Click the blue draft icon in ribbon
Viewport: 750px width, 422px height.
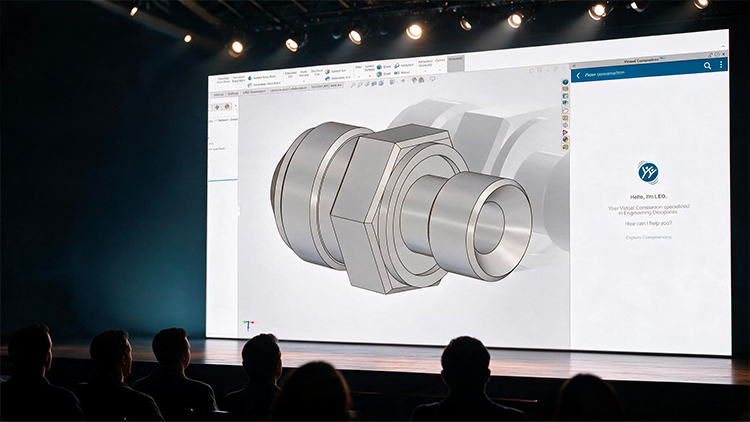(379, 74)
